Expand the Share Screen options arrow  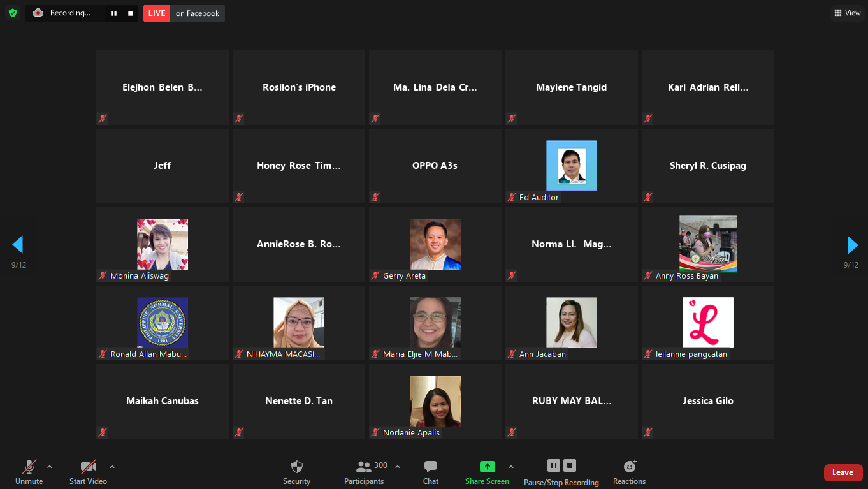click(x=511, y=467)
